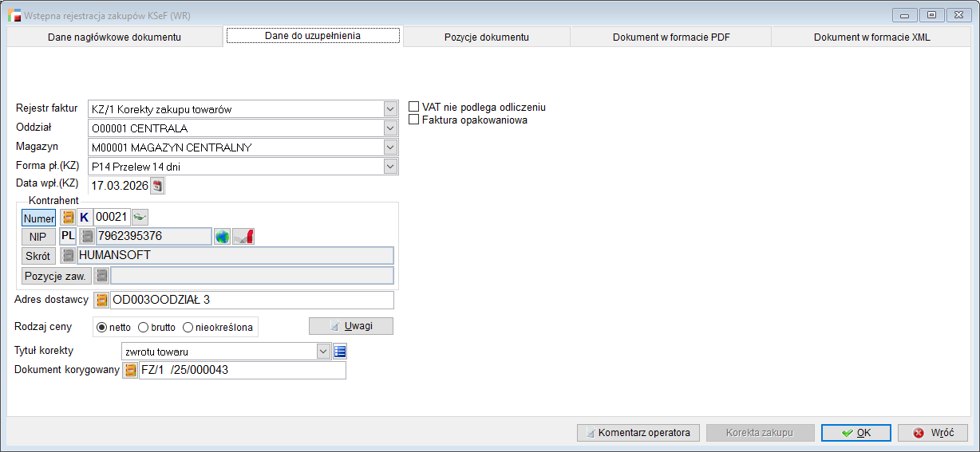Click into the Dokument korygowany field
The image size is (980, 452).
pos(242,371)
